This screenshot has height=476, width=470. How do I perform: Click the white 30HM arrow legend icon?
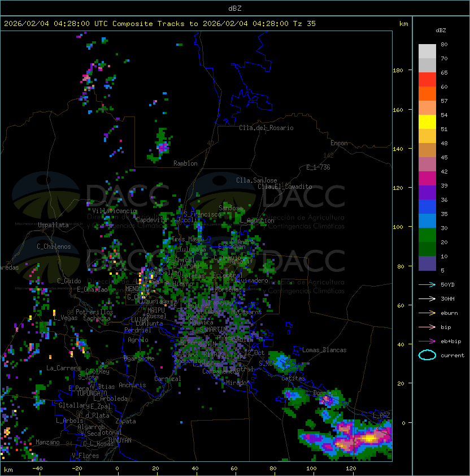427,298
